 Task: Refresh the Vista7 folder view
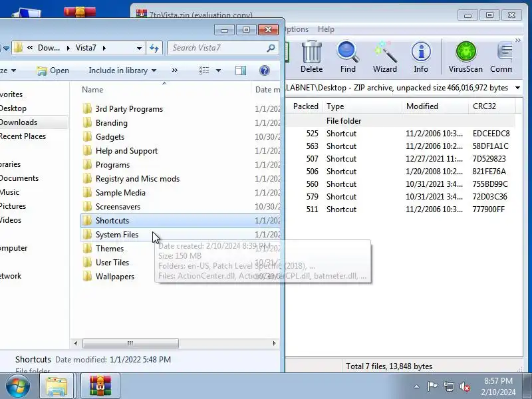pos(154,48)
